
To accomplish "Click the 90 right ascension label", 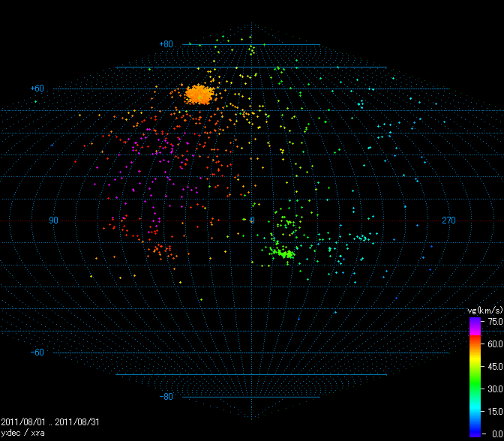I will point(54,220).
